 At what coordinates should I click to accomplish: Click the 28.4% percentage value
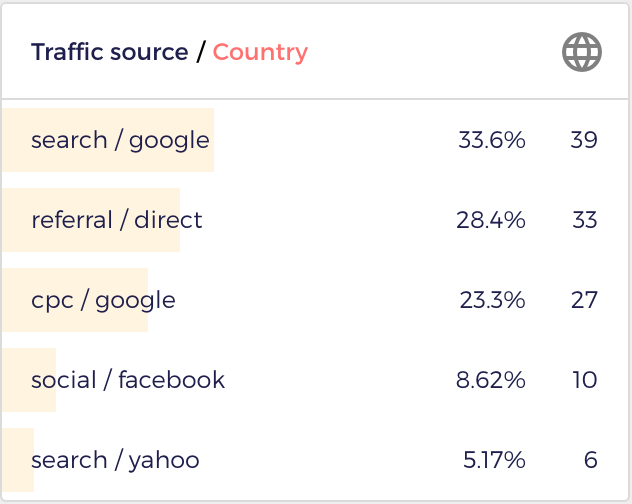491,220
